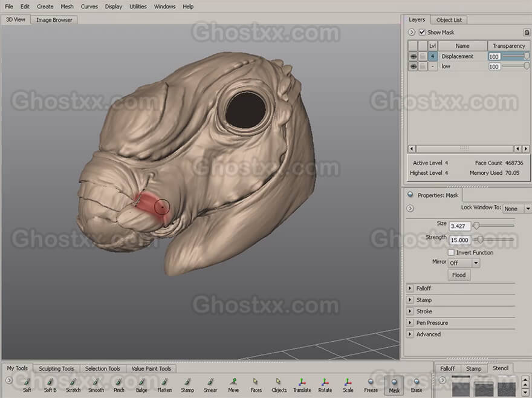The width and height of the screenshot is (532, 398).
Task: Select the Scratch brush
Action: tap(73, 385)
